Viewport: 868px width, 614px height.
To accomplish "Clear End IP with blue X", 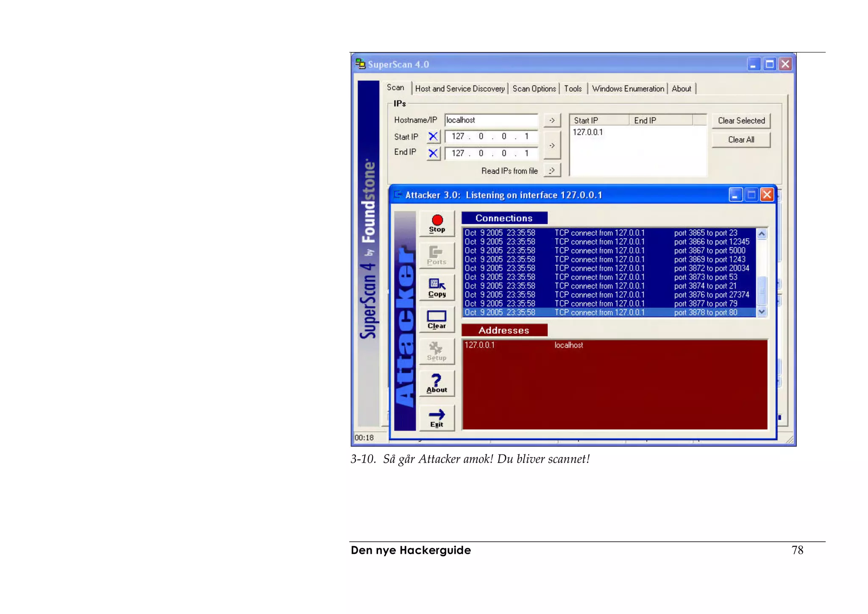I will coord(433,153).
